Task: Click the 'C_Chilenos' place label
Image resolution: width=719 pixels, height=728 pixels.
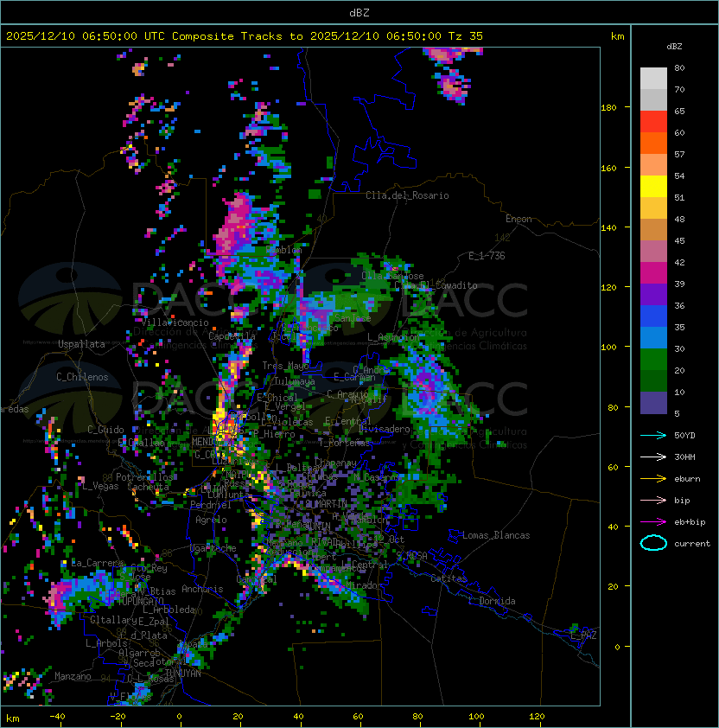Action: pyautogui.click(x=82, y=377)
